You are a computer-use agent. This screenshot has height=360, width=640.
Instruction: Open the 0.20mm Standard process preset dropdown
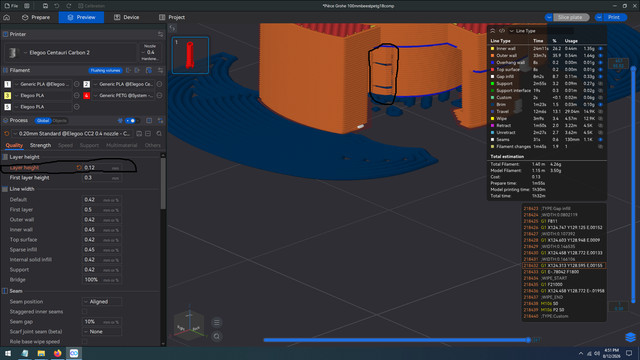(x=73, y=133)
